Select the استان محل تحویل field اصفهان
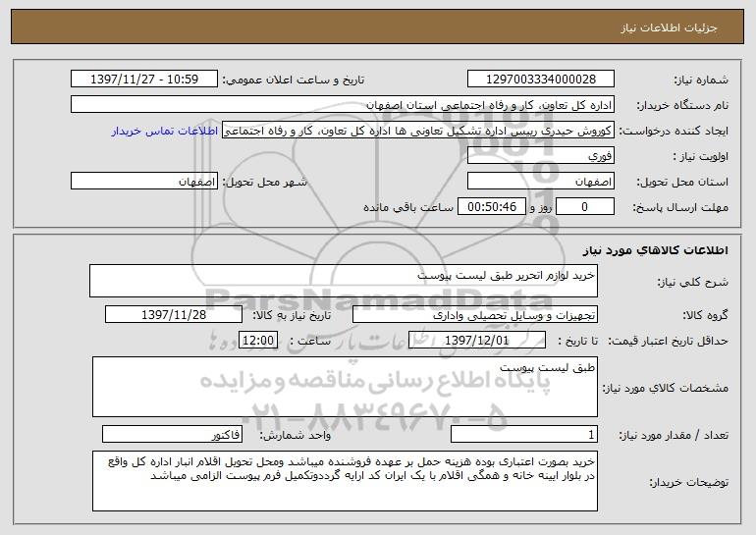Image resolution: width=756 pixels, height=535 pixels. 540,182
